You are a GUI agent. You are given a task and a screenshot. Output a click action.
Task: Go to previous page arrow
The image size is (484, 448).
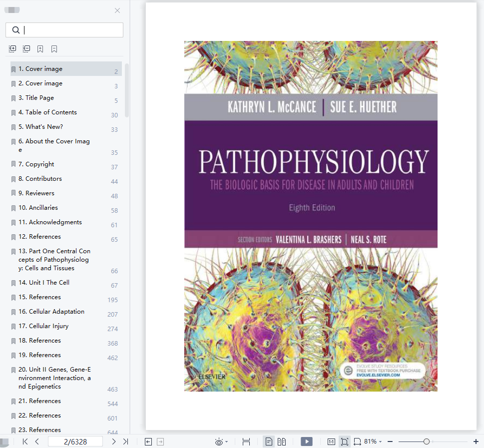coord(37,442)
